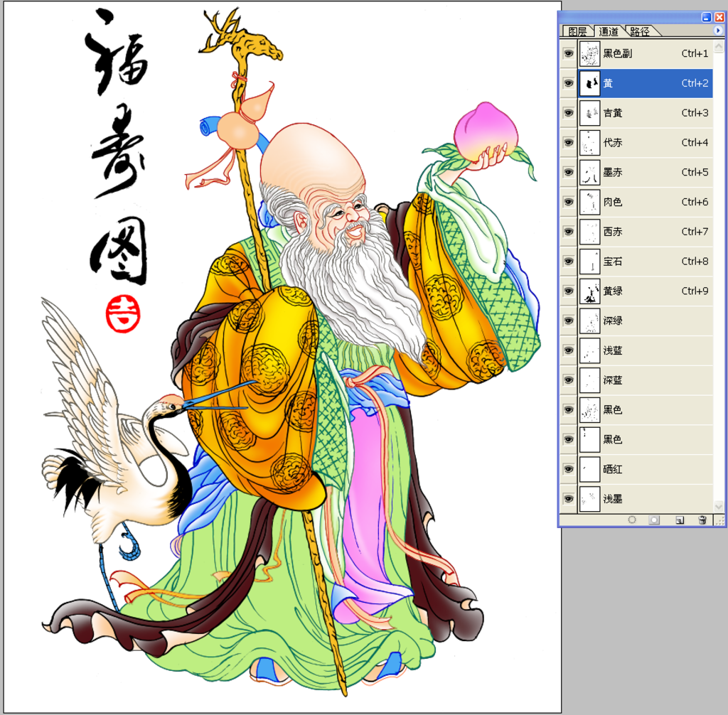Open the palette flyout menu arrow

[718, 31]
